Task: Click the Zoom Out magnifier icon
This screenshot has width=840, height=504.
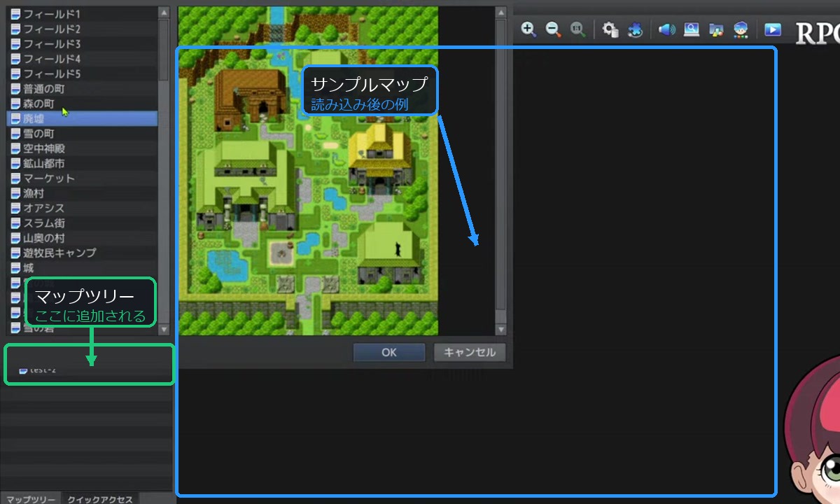Action: [553, 29]
